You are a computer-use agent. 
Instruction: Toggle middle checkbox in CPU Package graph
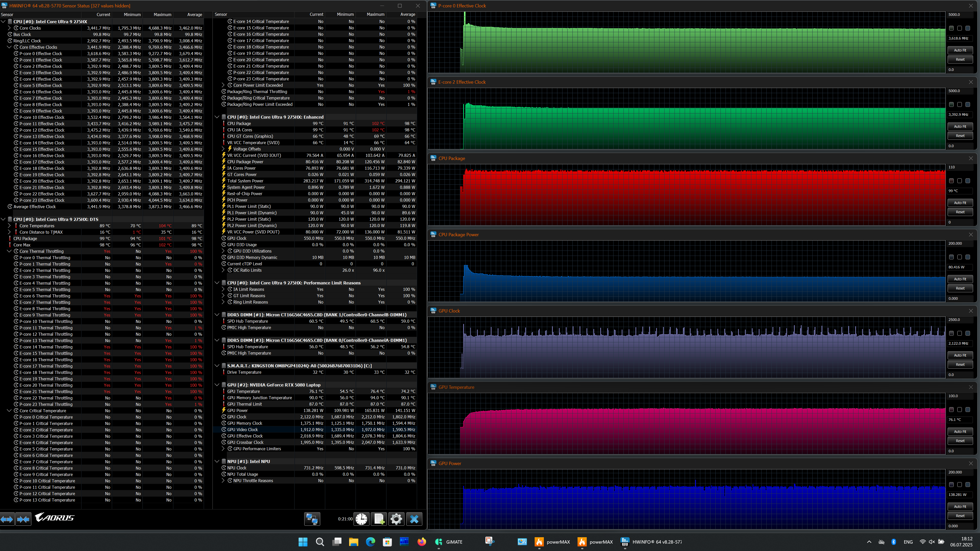960,181
